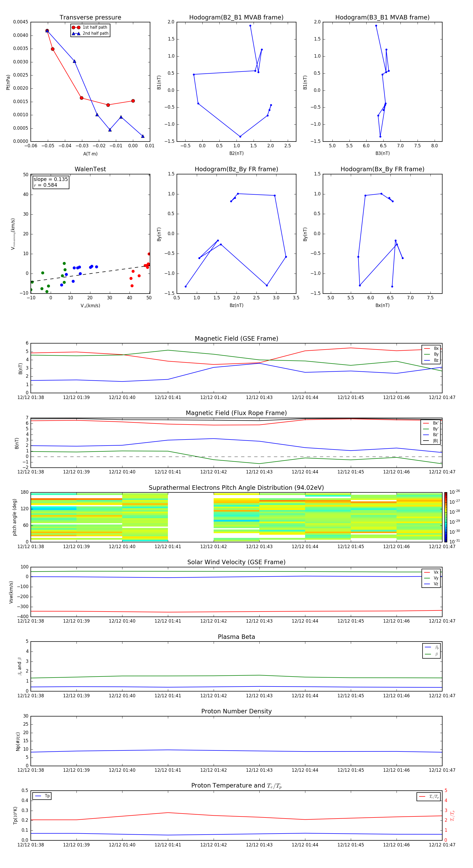The width and height of the screenshot is (473, 868).
Task: Click 'Vy' legend entry in velocity plot
Action: pos(431,578)
